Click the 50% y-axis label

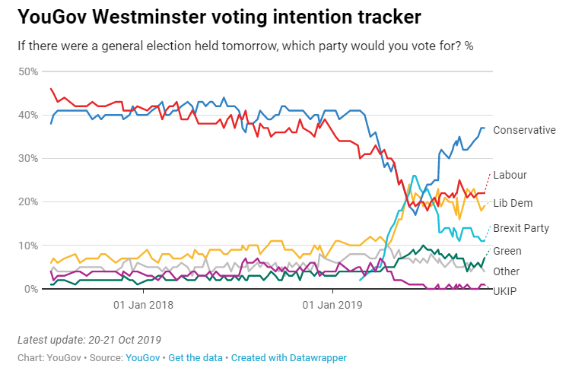pyautogui.click(x=28, y=71)
